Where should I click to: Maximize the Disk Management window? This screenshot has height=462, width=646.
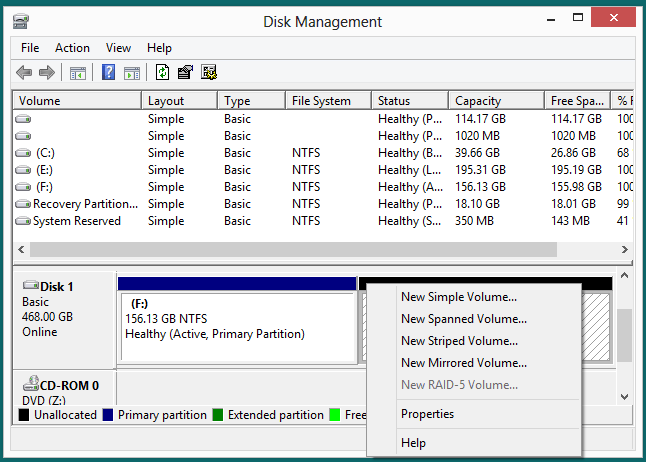pyautogui.click(x=578, y=18)
